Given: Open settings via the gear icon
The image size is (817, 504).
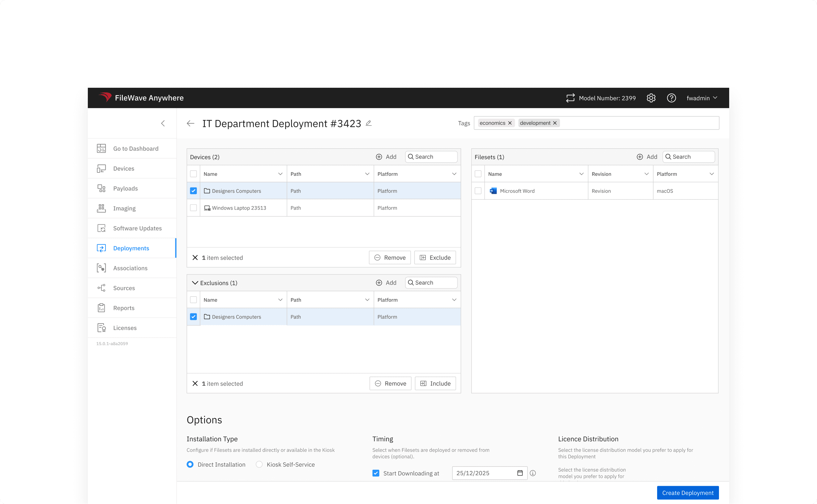Looking at the screenshot, I should tap(651, 98).
